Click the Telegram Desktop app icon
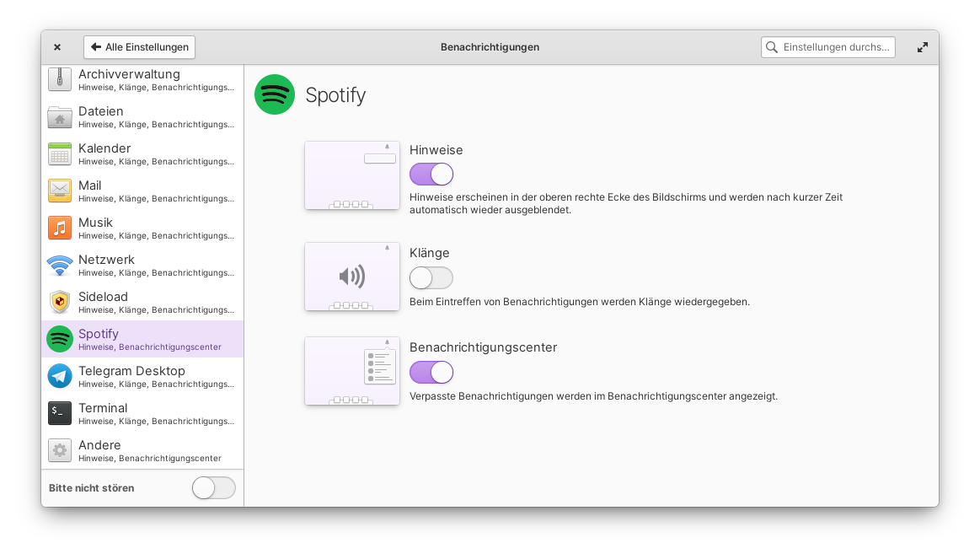 (59, 376)
